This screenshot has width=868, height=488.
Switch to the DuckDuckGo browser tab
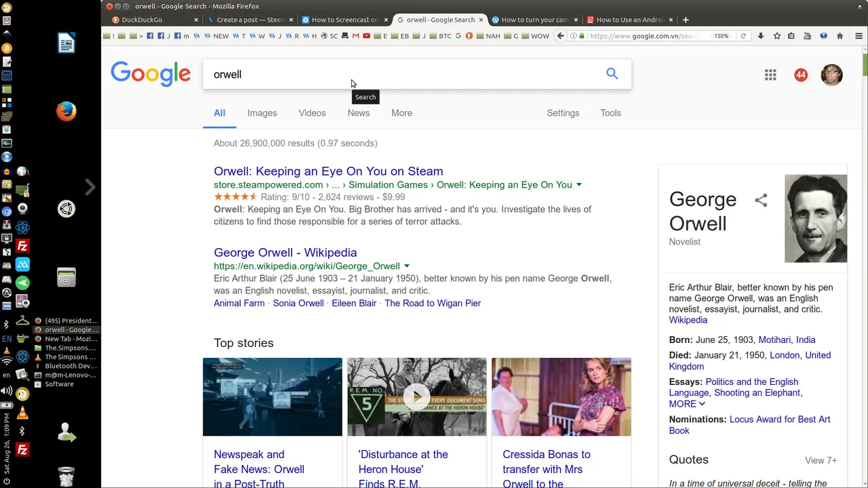point(153,20)
